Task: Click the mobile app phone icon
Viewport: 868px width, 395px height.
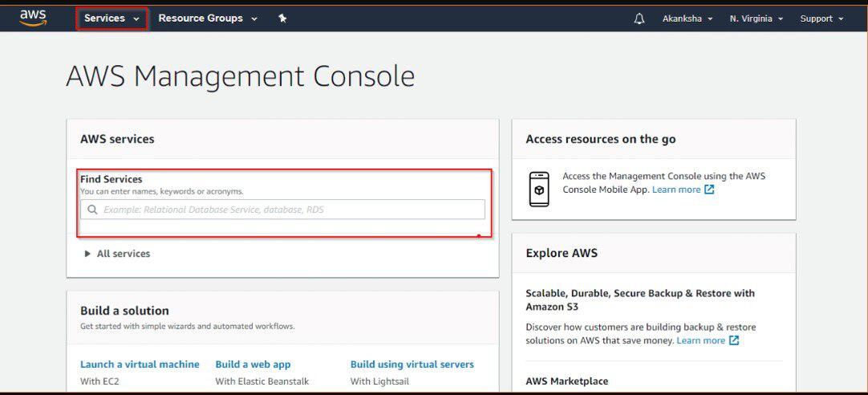Action: coord(540,189)
